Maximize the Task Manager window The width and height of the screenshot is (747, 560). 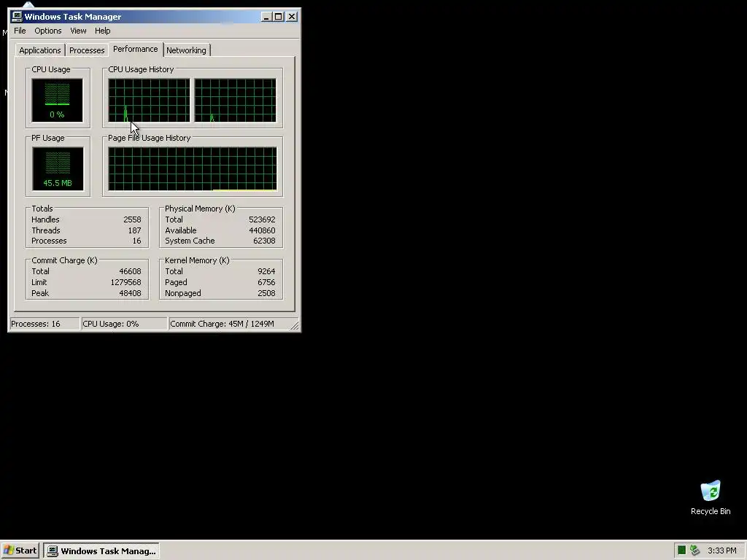pos(278,17)
